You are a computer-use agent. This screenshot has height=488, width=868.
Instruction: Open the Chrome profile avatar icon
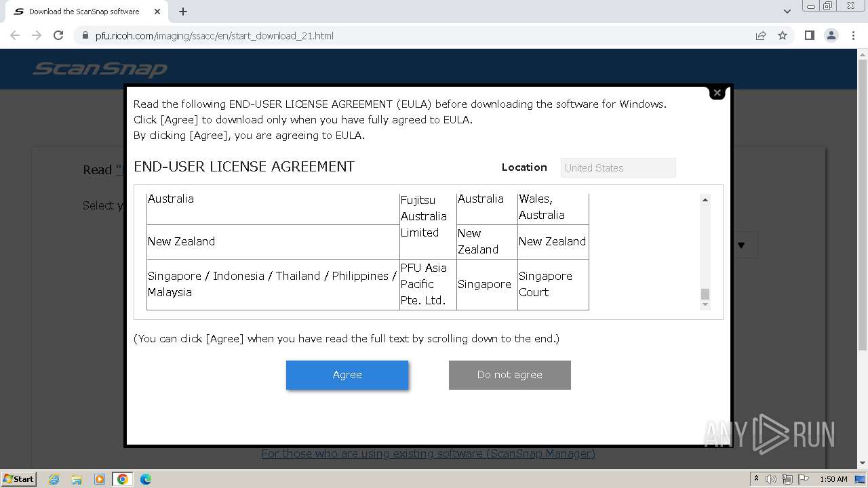(x=831, y=36)
